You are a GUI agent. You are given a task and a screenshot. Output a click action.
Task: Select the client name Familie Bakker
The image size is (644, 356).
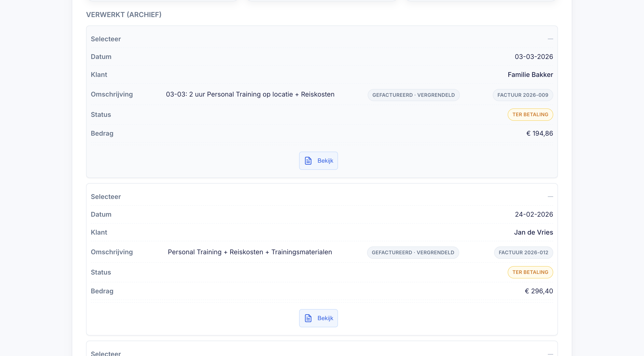[x=530, y=75]
